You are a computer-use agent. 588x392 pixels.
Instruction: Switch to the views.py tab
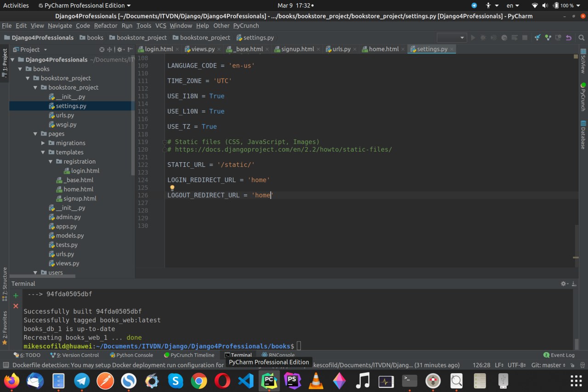[x=203, y=49]
